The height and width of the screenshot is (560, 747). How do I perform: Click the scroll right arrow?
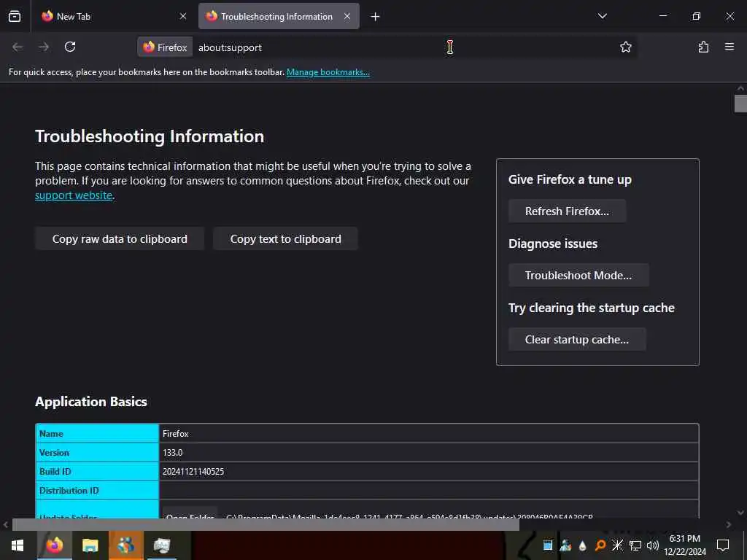tap(729, 525)
